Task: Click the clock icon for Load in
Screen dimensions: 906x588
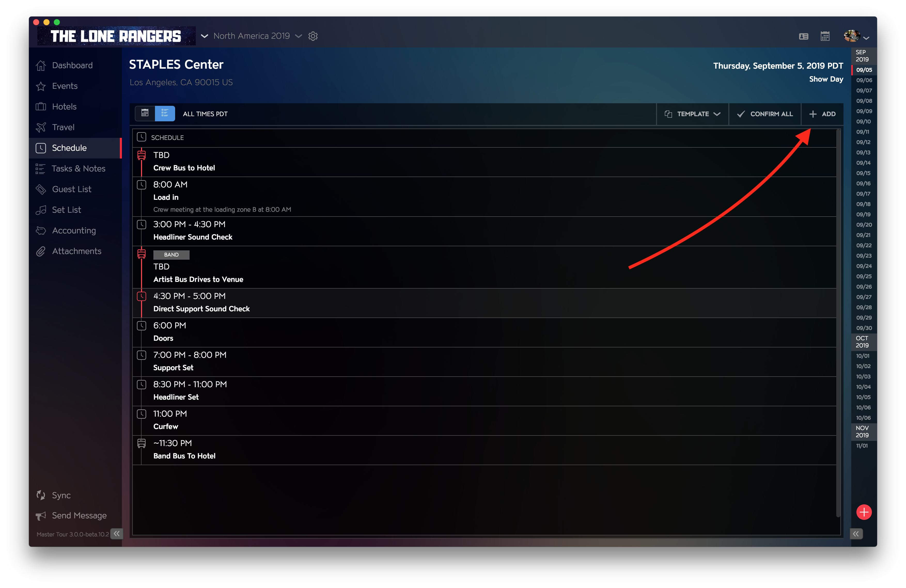Action: coord(142,185)
